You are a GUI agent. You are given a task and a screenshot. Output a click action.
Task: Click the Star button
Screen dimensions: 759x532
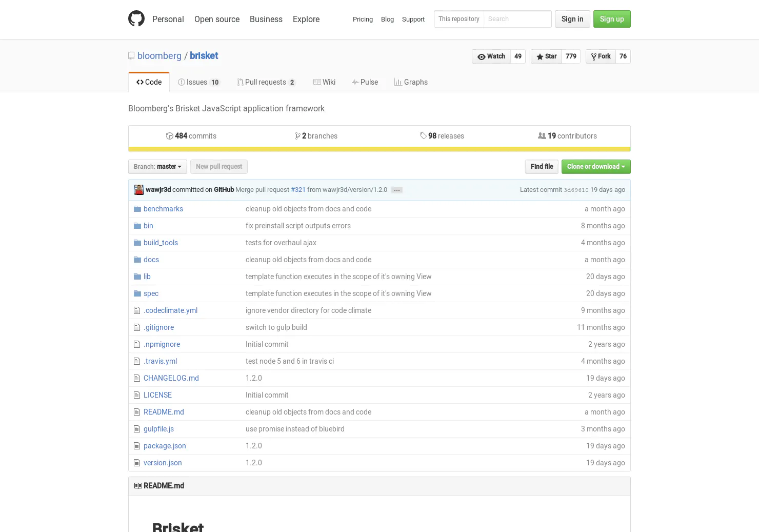(547, 56)
